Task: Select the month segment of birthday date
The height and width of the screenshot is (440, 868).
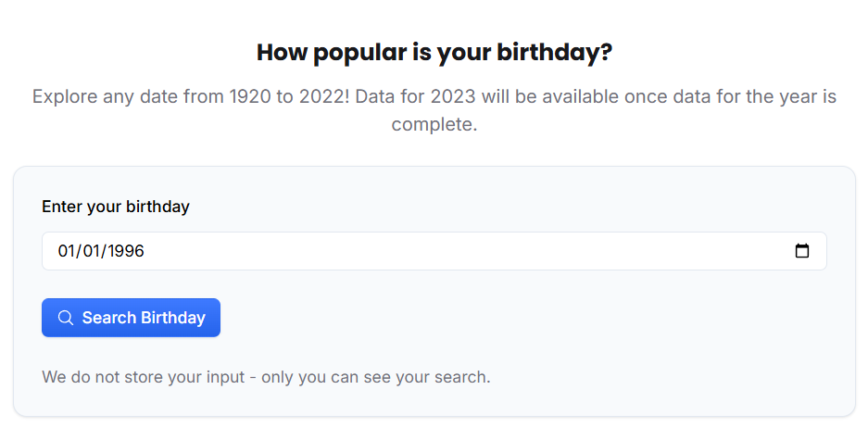Action: (x=67, y=251)
